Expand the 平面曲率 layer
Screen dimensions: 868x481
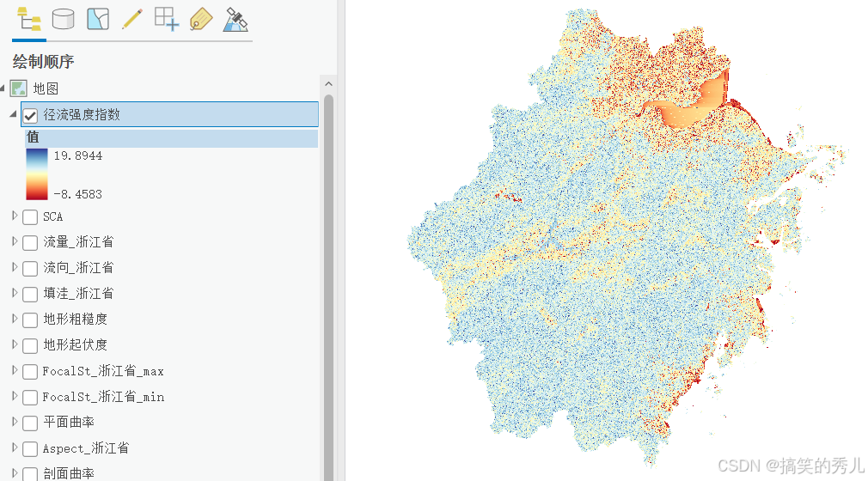tap(15, 421)
